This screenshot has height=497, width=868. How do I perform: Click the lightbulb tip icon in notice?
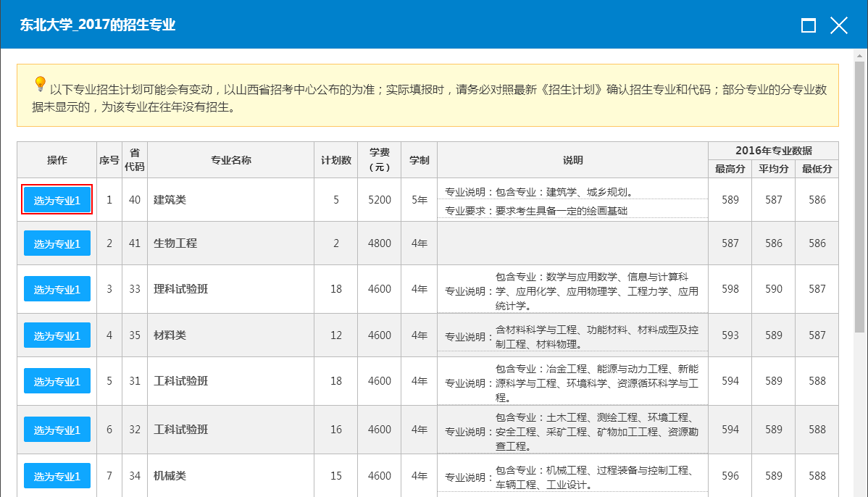pyautogui.click(x=40, y=84)
